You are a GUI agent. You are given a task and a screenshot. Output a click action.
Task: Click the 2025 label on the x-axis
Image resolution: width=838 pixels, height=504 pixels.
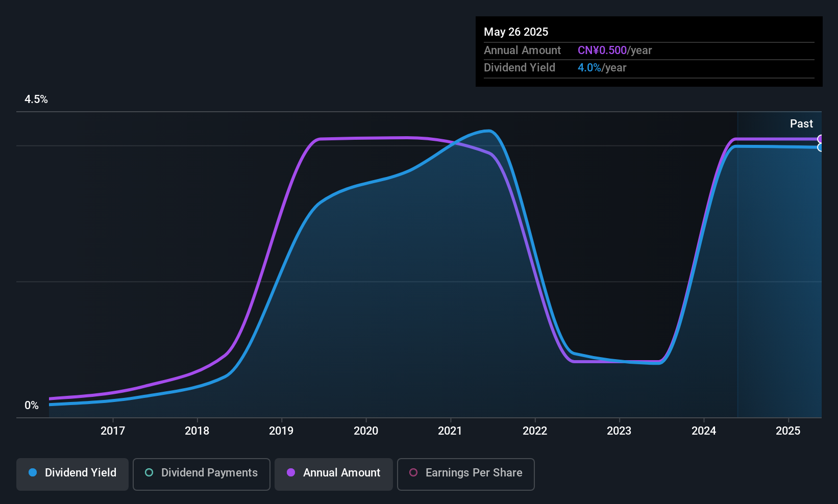(788, 431)
